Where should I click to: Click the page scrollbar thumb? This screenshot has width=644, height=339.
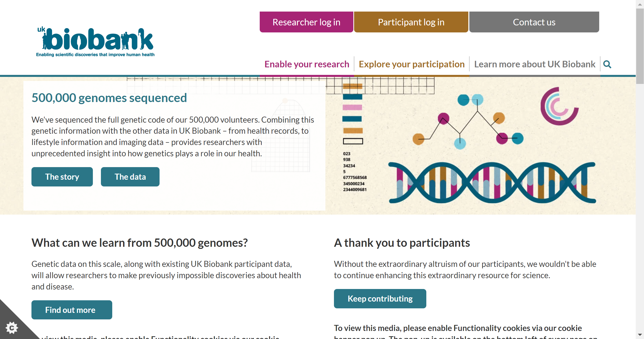coord(640,45)
